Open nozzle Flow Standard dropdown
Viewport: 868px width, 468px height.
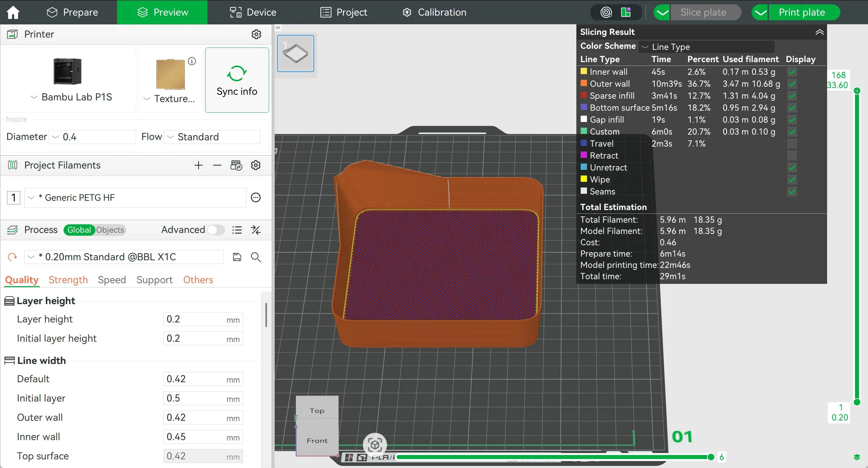click(212, 137)
